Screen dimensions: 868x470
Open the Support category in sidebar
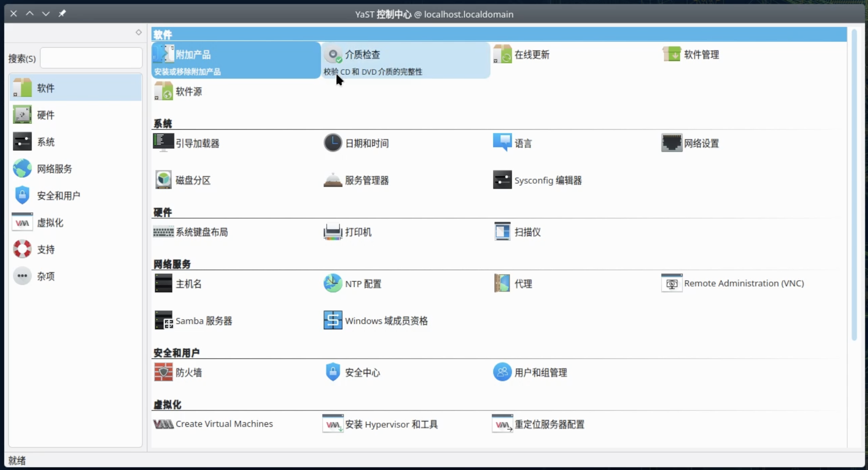(45, 249)
